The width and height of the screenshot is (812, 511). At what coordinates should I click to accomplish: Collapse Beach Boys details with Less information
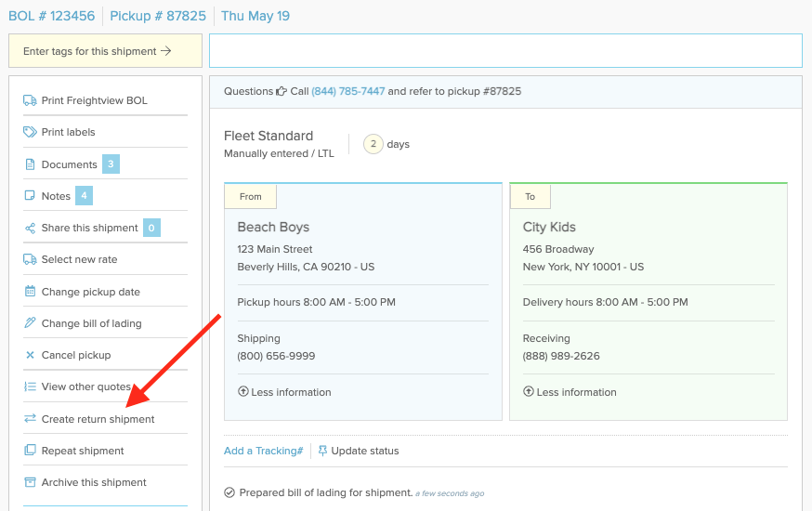click(x=284, y=392)
